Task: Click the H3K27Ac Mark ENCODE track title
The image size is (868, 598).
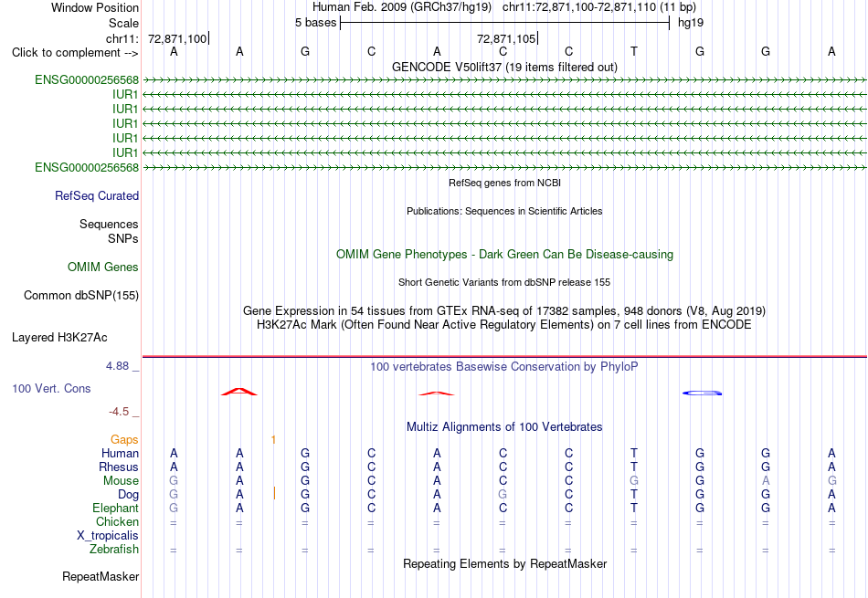Action: (x=504, y=325)
